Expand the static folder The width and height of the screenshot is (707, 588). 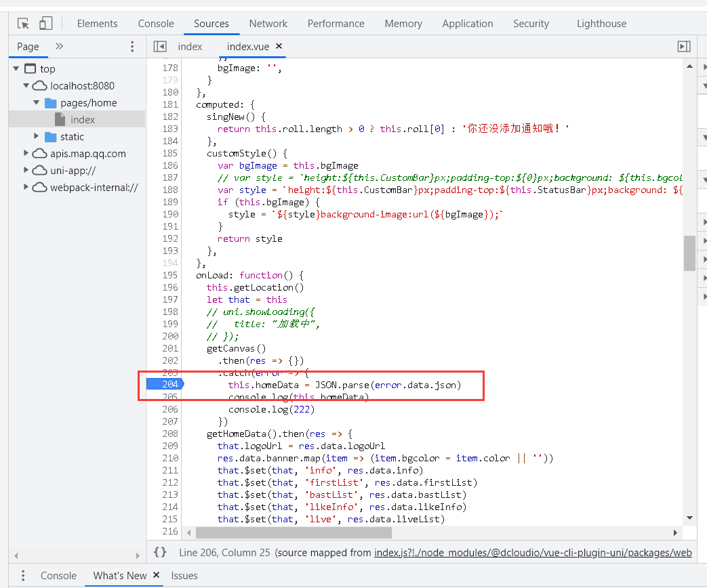coord(37,136)
